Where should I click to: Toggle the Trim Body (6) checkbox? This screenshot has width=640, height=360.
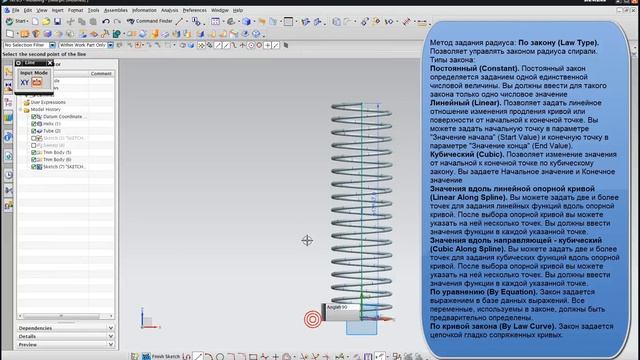click(x=34, y=160)
